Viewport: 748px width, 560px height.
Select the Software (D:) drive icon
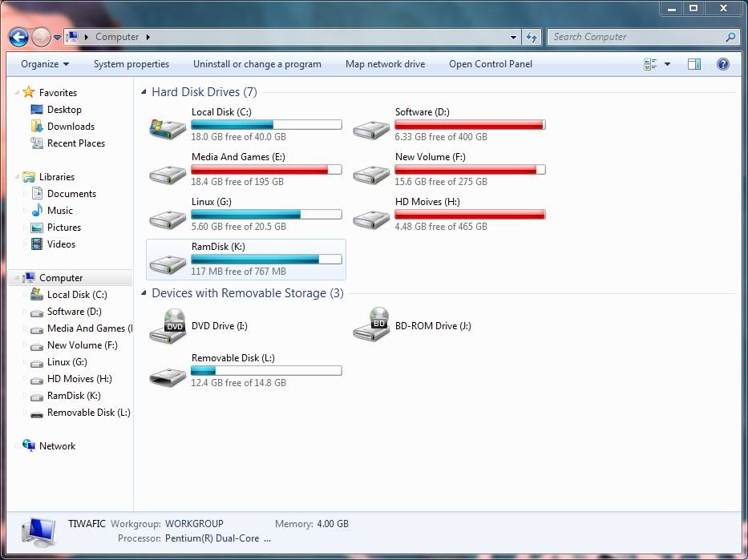pos(371,127)
